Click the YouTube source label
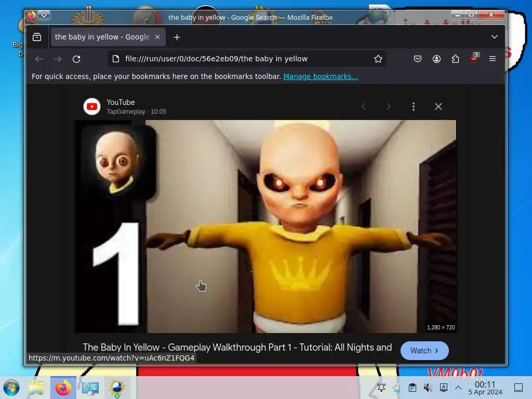 [121, 102]
